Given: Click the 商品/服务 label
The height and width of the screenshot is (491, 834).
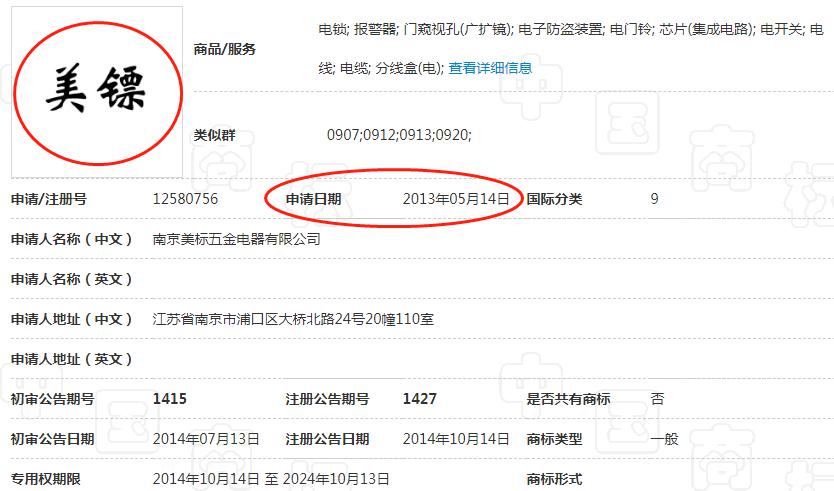Looking at the screenshot, I should [225, 49].
